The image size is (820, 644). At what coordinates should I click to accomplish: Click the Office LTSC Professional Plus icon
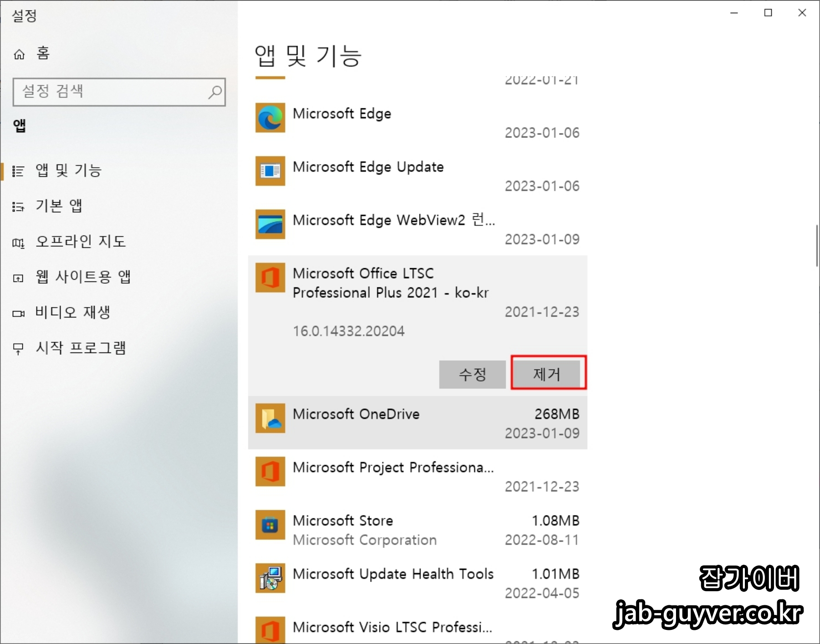click(x=270, y=277)
